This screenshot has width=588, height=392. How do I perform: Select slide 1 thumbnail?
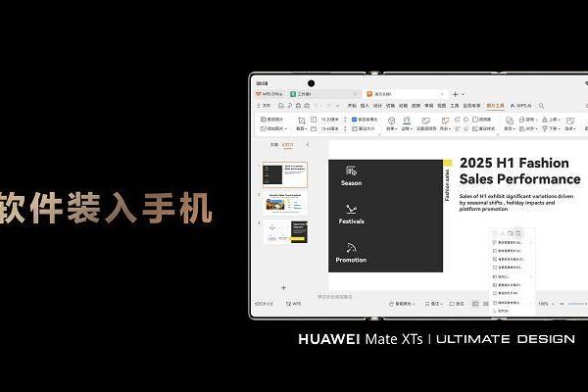pos(284,174)
